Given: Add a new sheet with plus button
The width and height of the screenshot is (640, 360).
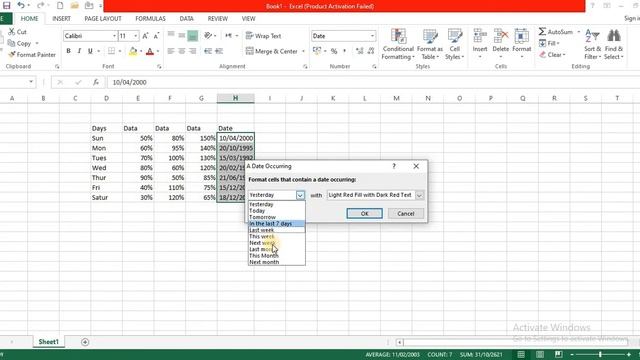Looking at the screenshot, I should click(x=85, y=342).
